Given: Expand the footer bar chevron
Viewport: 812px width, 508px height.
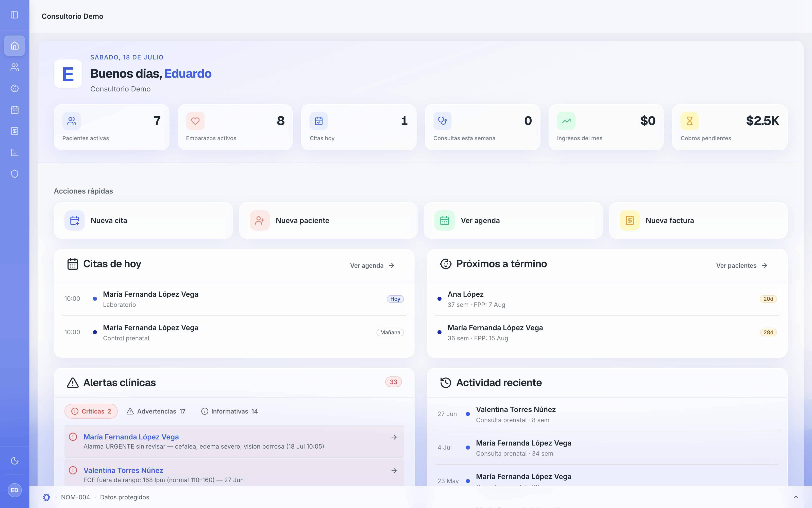Looking at the screenshot, I should (x=796, y=497).
